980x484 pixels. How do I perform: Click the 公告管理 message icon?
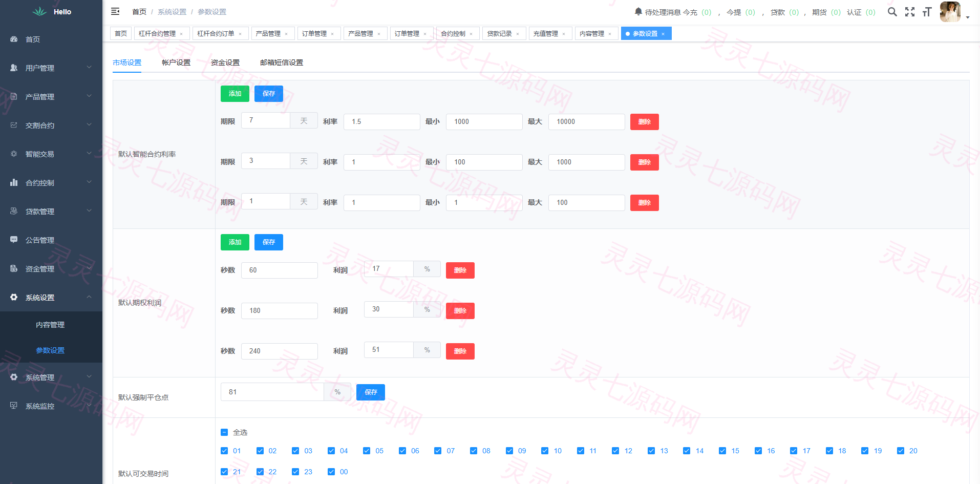click(x=14, y=240)
